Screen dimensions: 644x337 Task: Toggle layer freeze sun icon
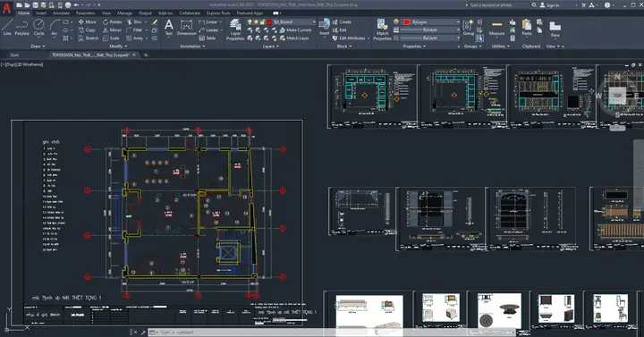[256, 21]
